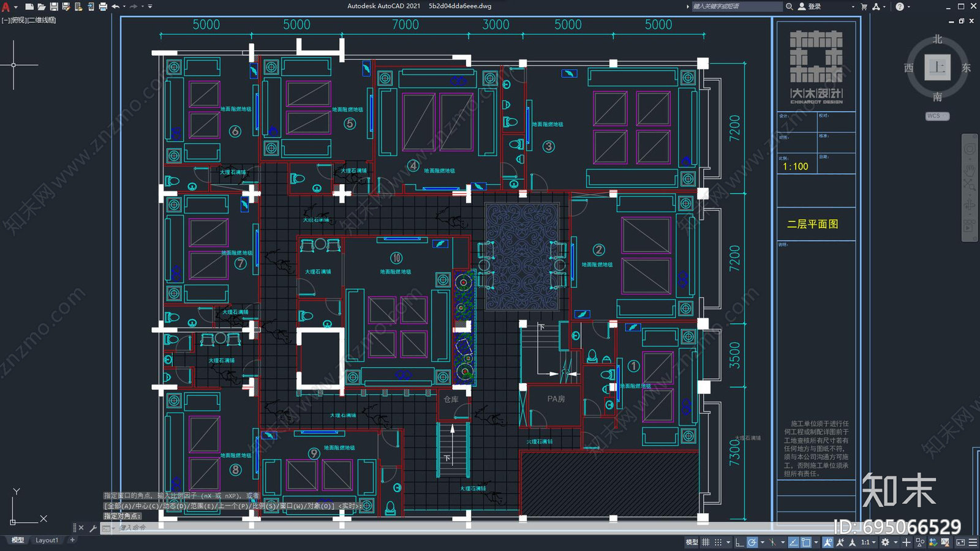Open Customize Quick Access Toolbar dropdown
The width and height of the screenshot is (980, 551).
click(x=150, y=7)
